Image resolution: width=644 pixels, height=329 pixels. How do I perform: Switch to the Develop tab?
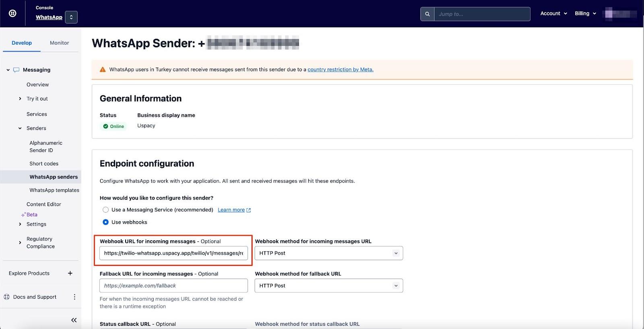click(22, 43)
